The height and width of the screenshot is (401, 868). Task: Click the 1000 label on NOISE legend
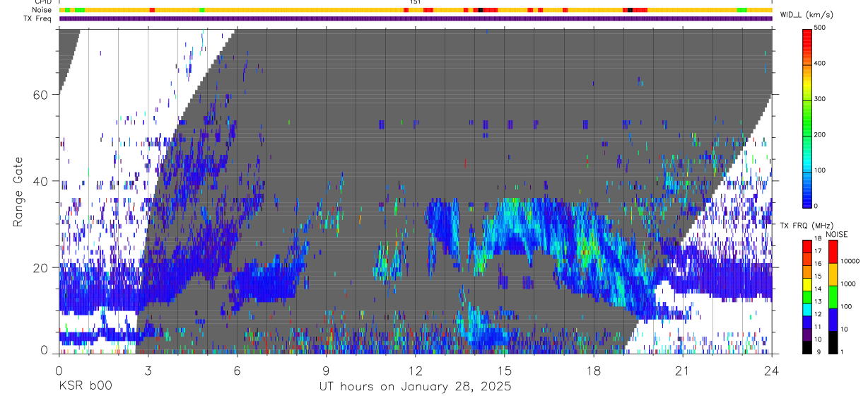tap(849, 284)
